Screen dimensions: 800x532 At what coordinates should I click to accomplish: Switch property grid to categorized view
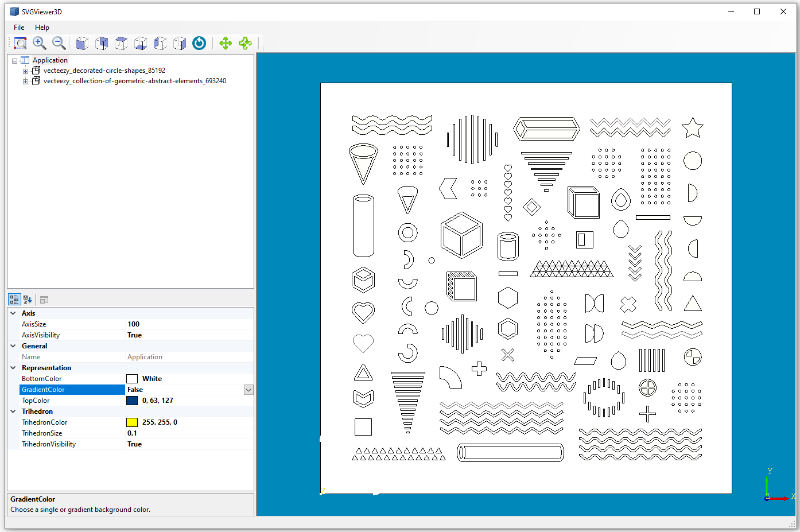pos(14,300)
